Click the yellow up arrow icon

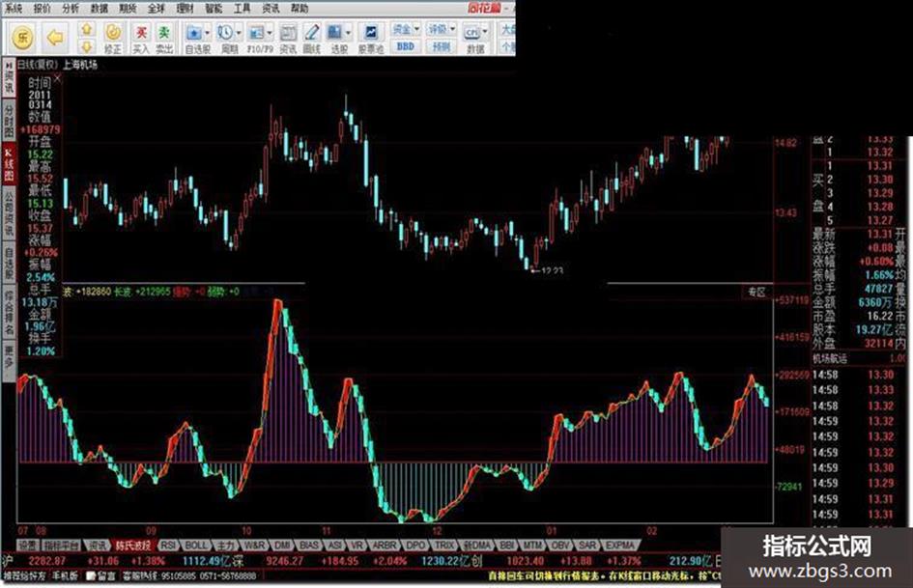point(87,29)
